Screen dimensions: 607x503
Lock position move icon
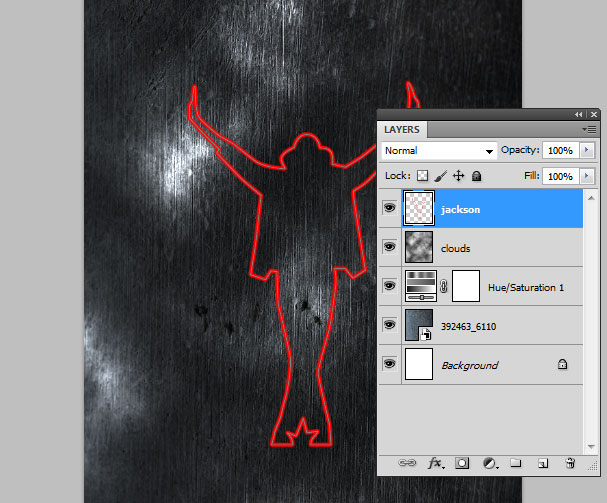click(459, 176)
